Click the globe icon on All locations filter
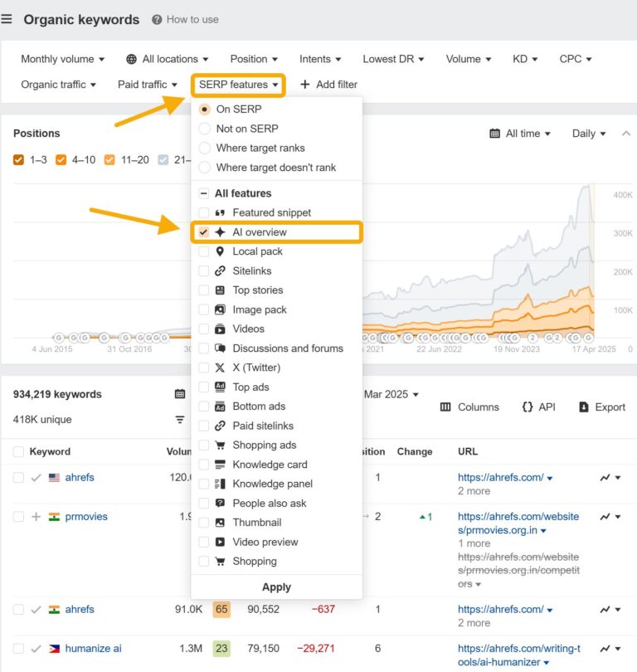Image resolution: width=637 pixels, height=672 pixels. tap(130, 59)
